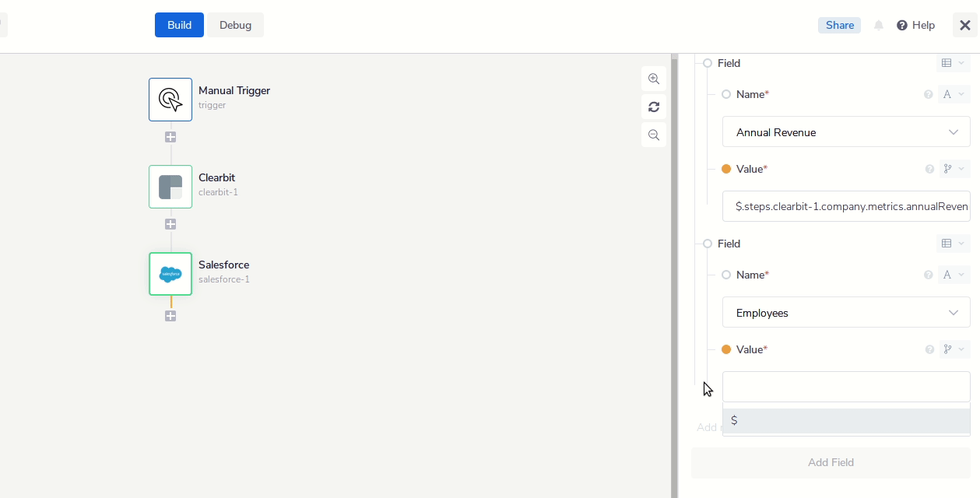
Task: Zoom out on the workflow canvas
Action: [x=654, y=135]
